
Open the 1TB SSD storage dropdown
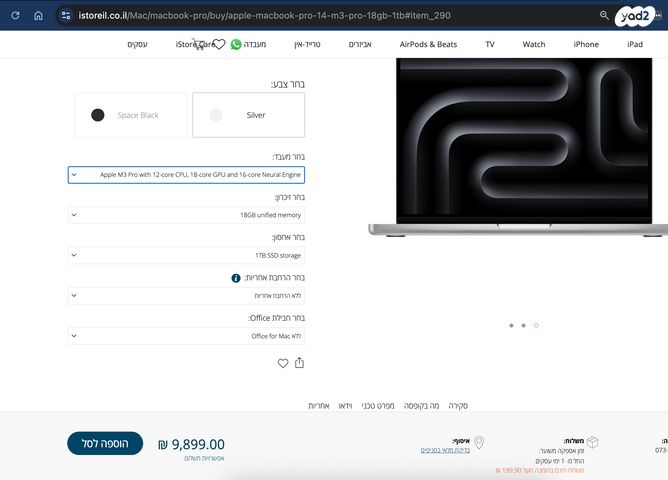186,255
